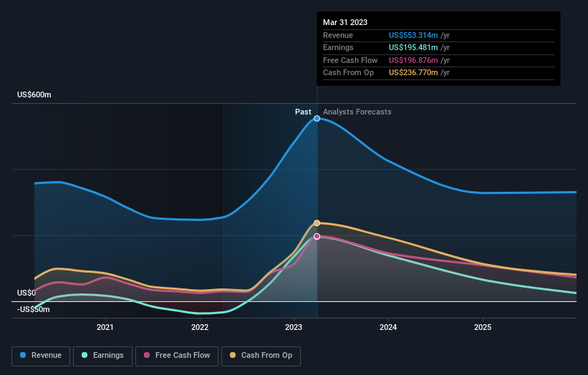The image size is (588, 375).
Task: Select the pink Free Cash Flow data point
Action: (x=317, y=236)
